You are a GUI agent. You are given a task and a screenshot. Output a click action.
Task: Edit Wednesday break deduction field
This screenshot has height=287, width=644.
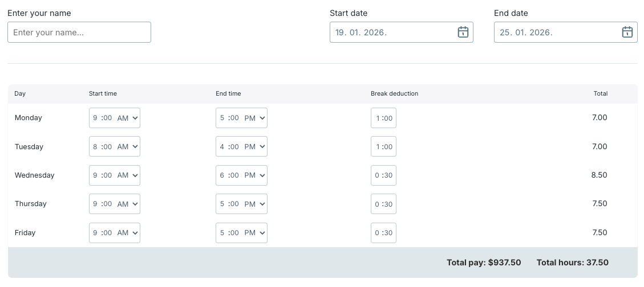(383, 175)
